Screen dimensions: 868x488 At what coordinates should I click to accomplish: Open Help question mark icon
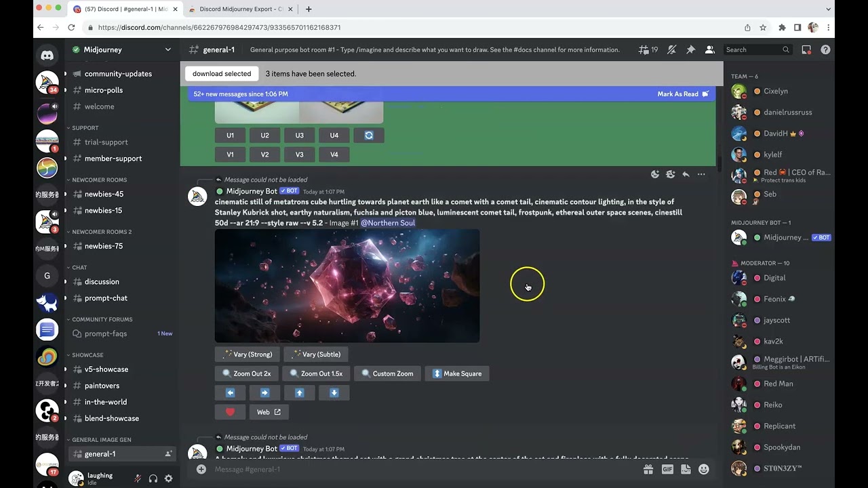point(825,49)
